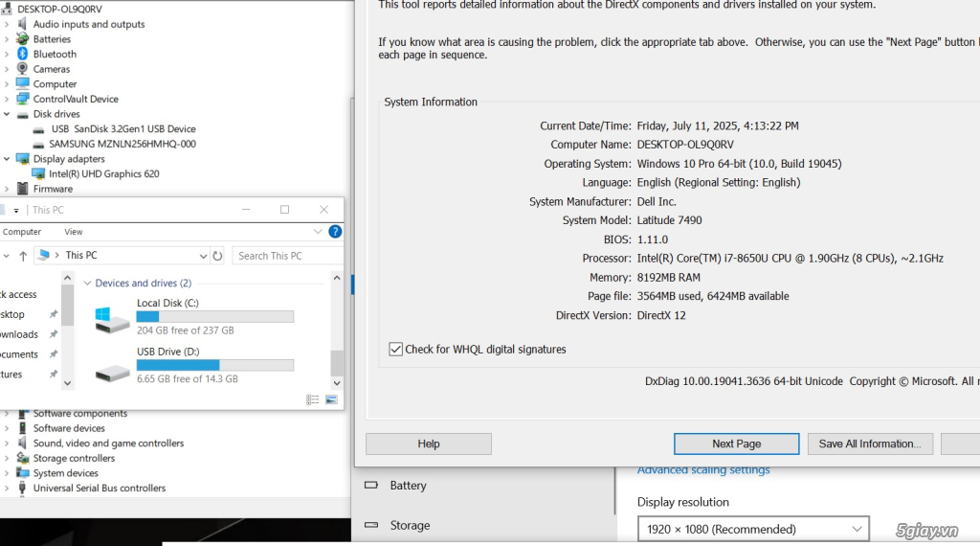The height and width of the screenshot is (546, 980).
Task: Open Advanced scaling settings link
Action: pyautogui.click(x=703, y=469)
